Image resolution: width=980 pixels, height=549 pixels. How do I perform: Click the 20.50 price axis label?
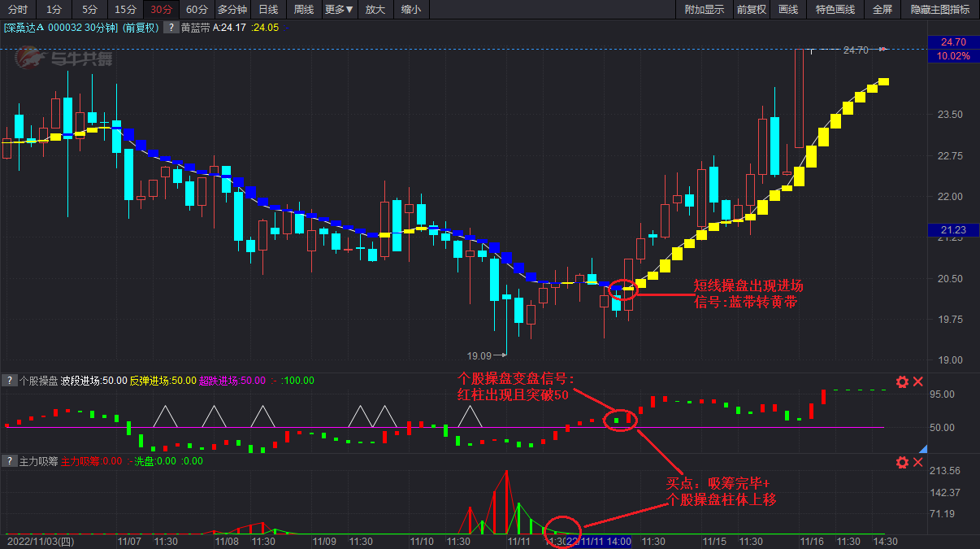pos(950,279)
